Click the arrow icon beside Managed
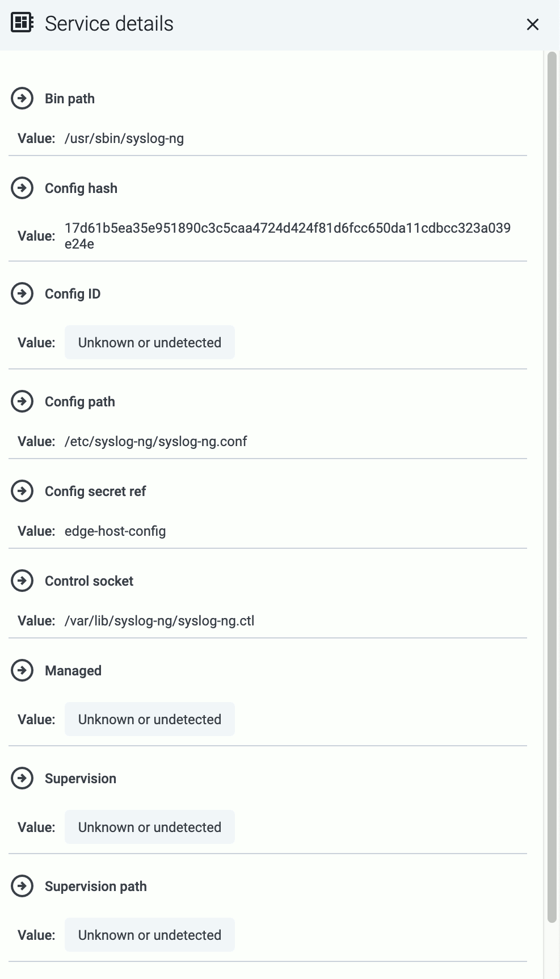This screenshot has height=979, width=560. (x=22, y=670)
